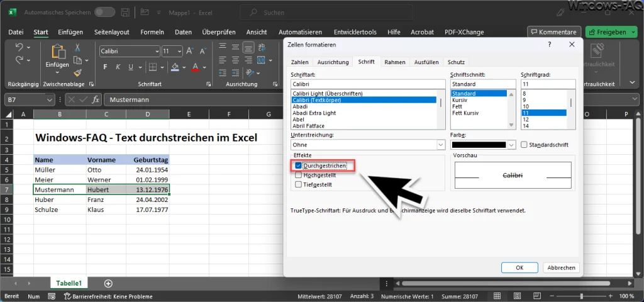Open the borders dropdown arrow

pos(162,67)
